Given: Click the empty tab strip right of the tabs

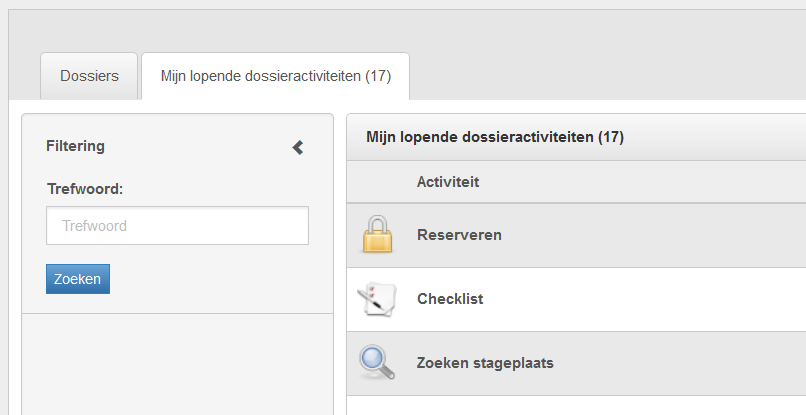Looking at the screenshot, I should (x=608, y=76).
